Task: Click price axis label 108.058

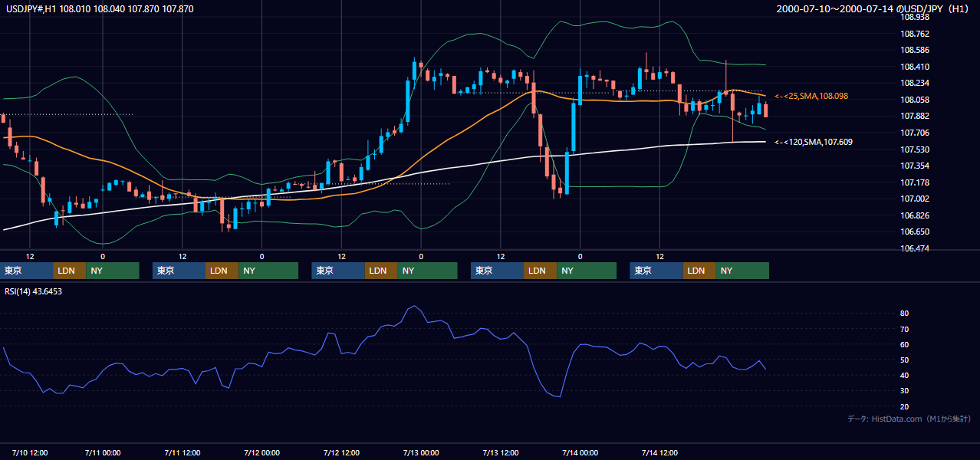Action: (914, 100)
